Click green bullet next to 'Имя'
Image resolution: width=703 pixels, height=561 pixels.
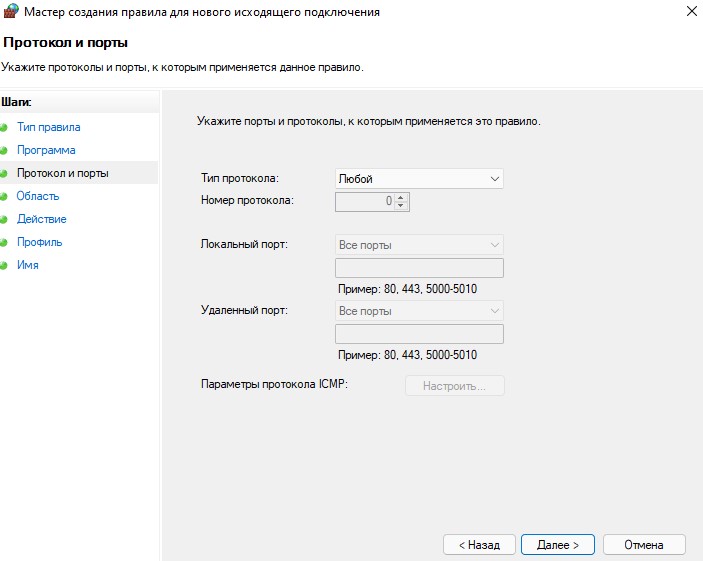tap(4, 265)
